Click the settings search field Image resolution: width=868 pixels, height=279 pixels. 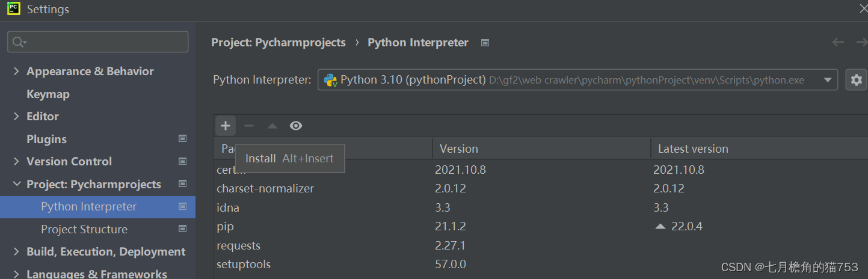(x=98, y=41)
